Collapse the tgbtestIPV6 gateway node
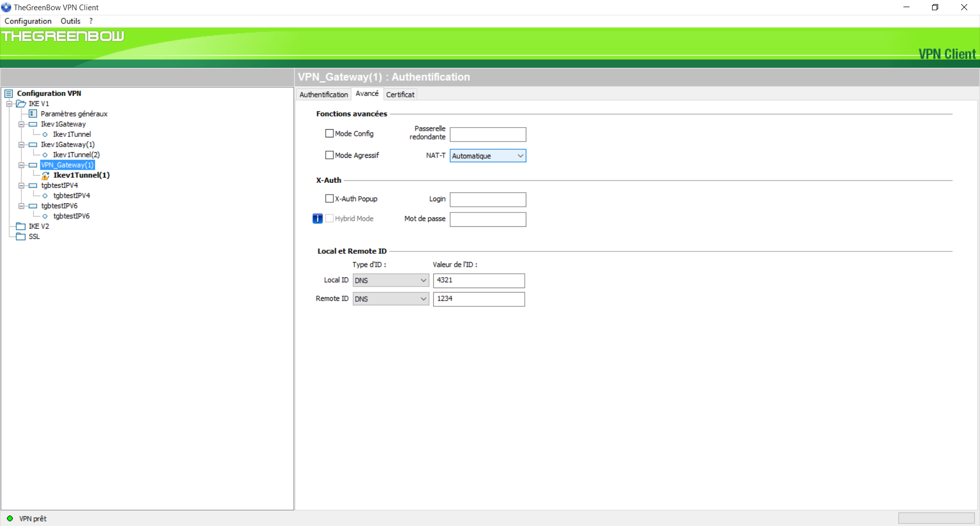 pyautogui.click(x=21, y=206)
